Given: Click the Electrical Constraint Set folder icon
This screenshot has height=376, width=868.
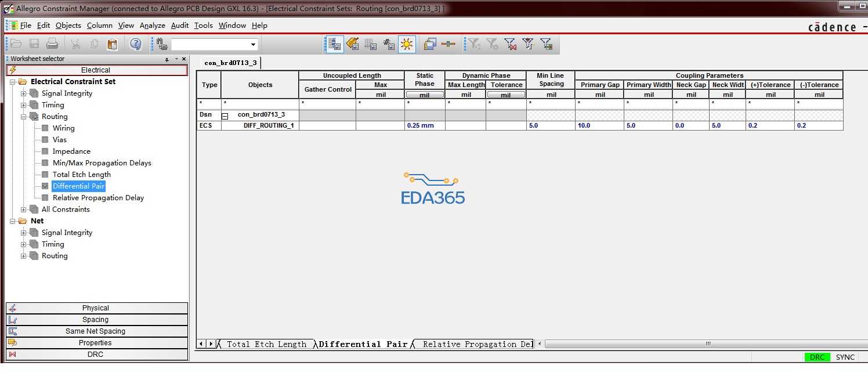Looking at the screenshot, I should 23,82.
